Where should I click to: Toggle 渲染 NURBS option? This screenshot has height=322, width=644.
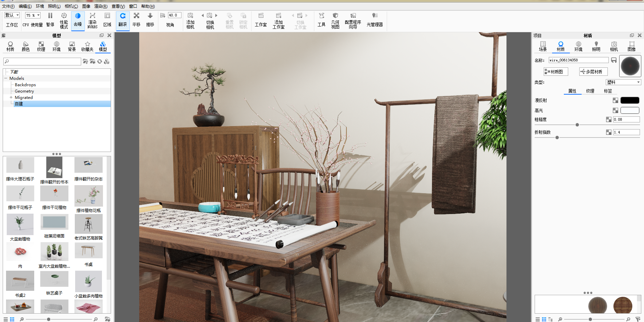tap(93, 20)
